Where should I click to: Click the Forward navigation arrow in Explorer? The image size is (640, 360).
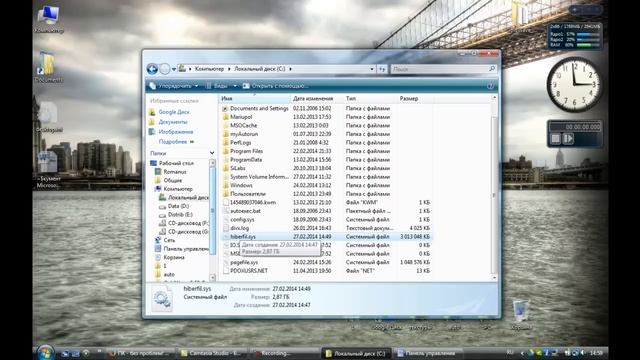tap(164, 69)
